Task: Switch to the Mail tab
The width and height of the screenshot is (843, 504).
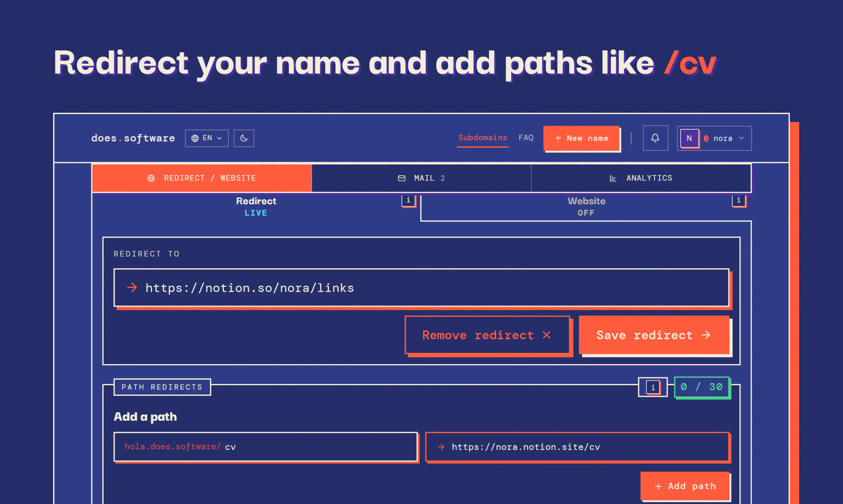Action: point(421,178)
